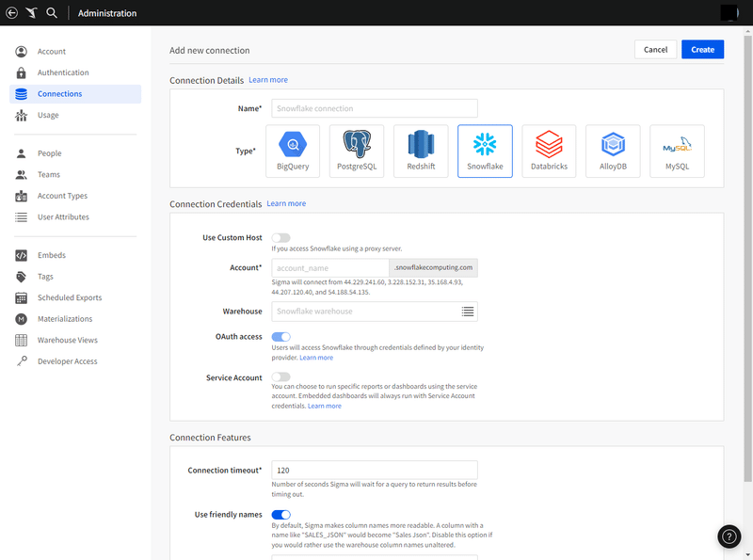Disable the OAuth access toggle
The width and height of the screenshot is (753, 560).
click(x=280, y=337)
